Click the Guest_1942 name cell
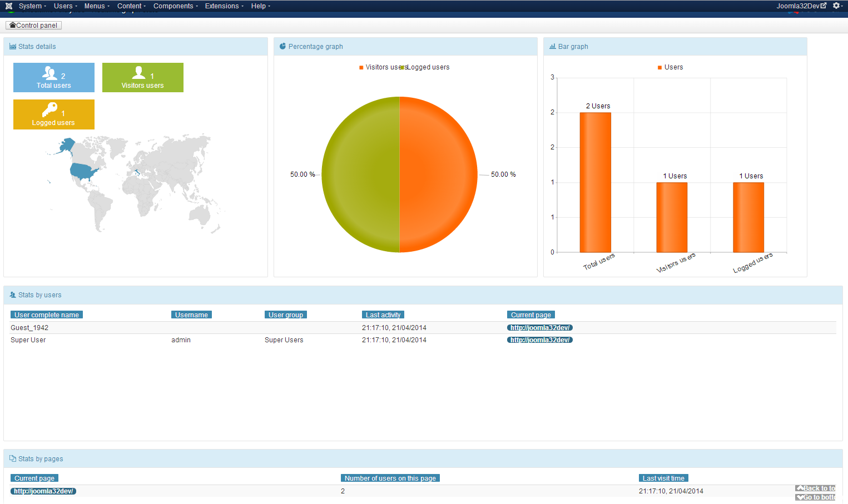This screenshot has height=504, width=848. (x=29, y=328)
